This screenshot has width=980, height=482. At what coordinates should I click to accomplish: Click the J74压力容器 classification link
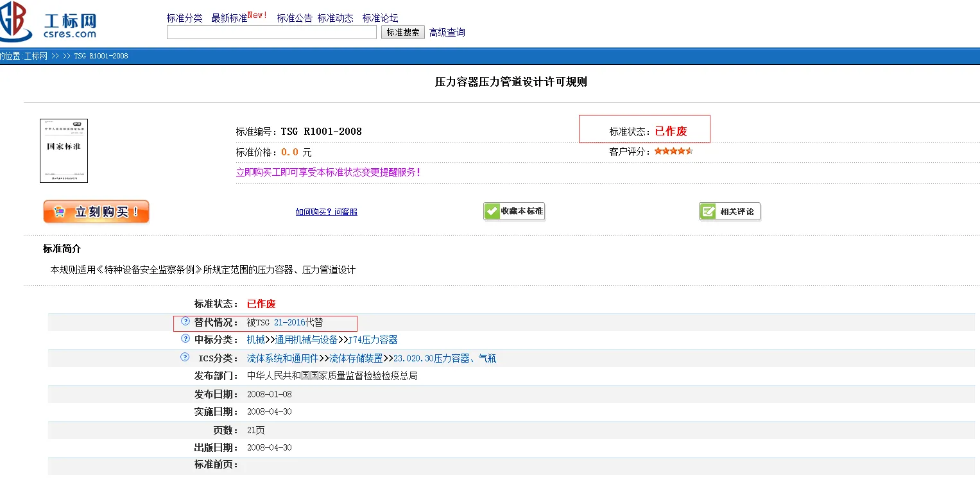pyautogui.click(x=373, y=340)
